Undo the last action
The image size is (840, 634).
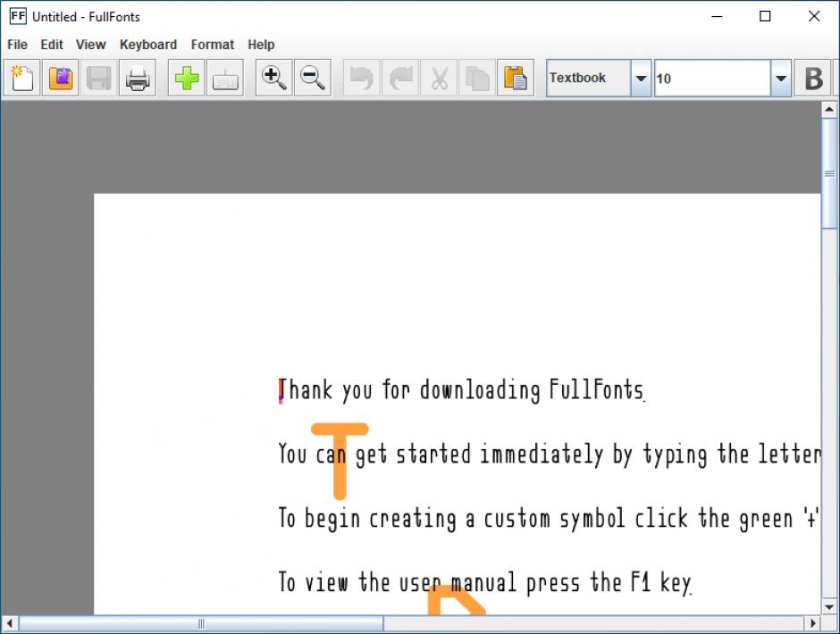361,79
